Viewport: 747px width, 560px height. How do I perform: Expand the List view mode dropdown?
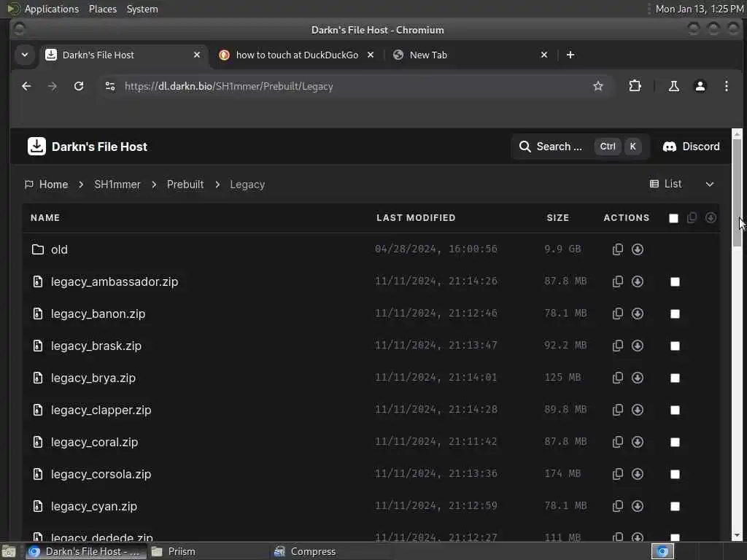(682, 184)
